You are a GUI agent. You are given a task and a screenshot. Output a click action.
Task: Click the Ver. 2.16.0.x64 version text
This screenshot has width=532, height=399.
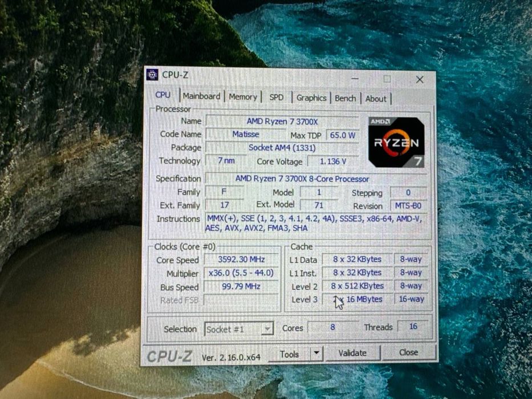click(231, 357)
